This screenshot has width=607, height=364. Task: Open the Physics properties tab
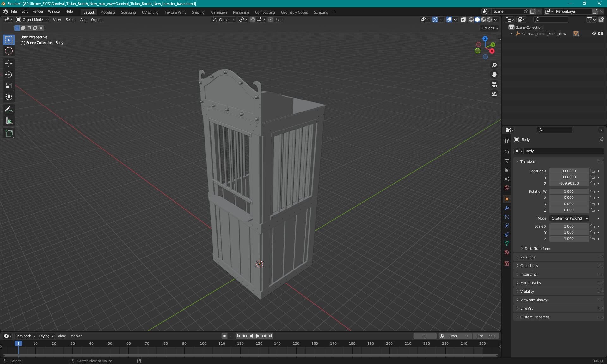click(x=507, y=226)
